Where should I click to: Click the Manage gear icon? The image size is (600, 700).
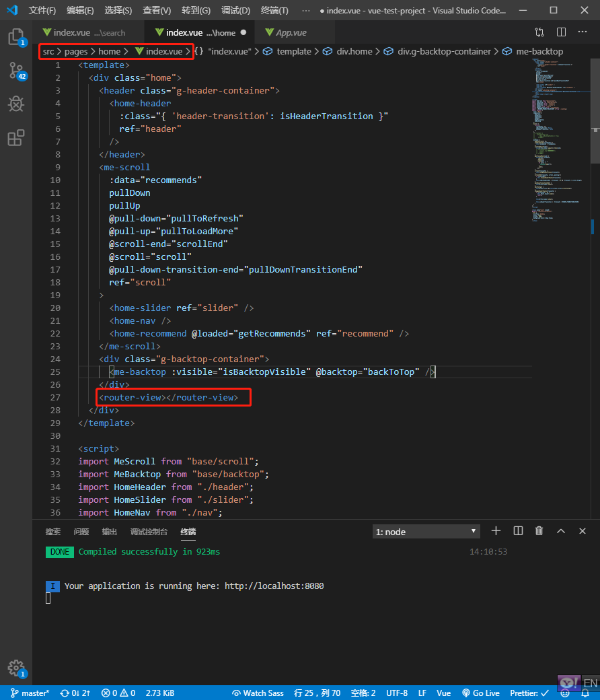(x=16, y=667)
